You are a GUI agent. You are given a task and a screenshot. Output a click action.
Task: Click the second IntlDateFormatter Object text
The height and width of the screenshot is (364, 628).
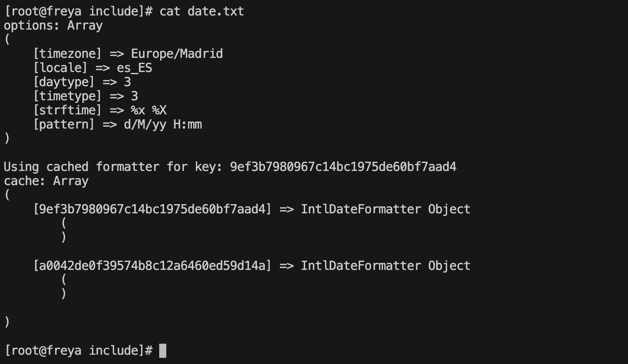[386, 265]
